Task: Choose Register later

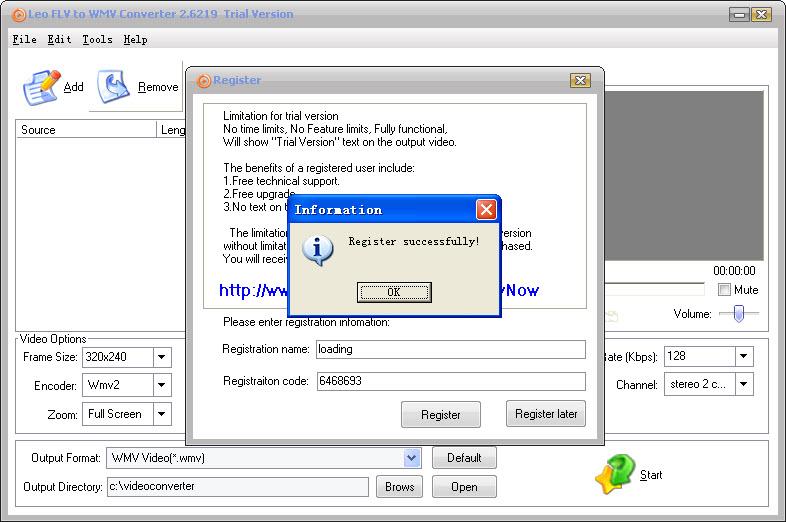Action: point(546,414)
